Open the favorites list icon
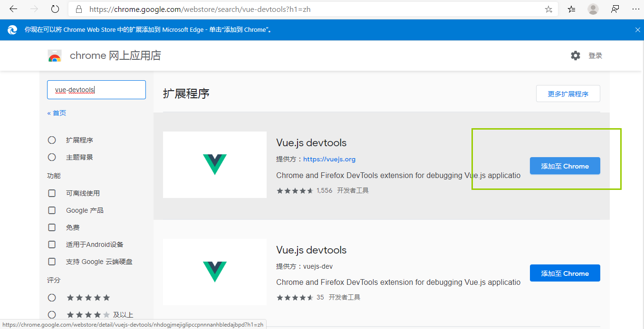 (572, 9)
